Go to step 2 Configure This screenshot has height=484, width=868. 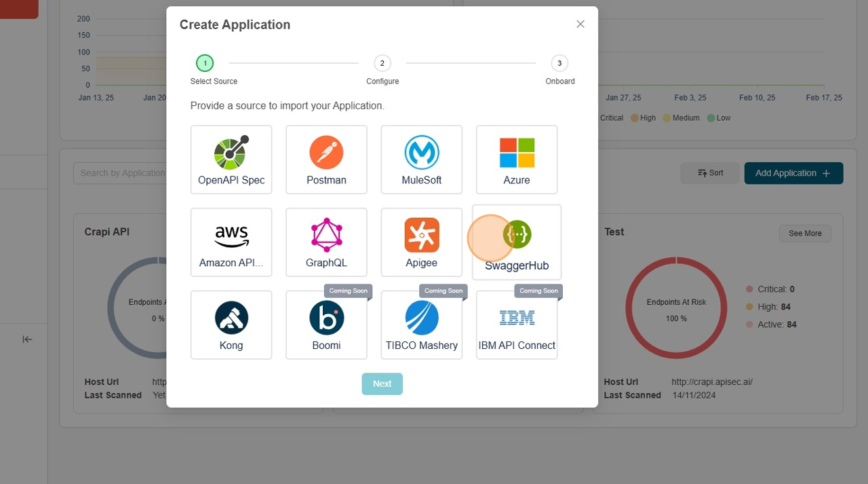pos(382,63)
